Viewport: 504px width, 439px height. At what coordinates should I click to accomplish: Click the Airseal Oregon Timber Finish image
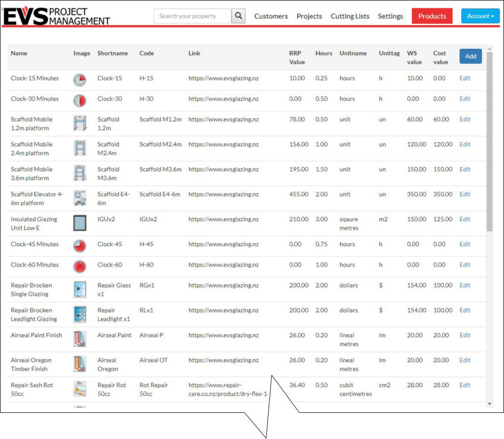click(80, 364)
